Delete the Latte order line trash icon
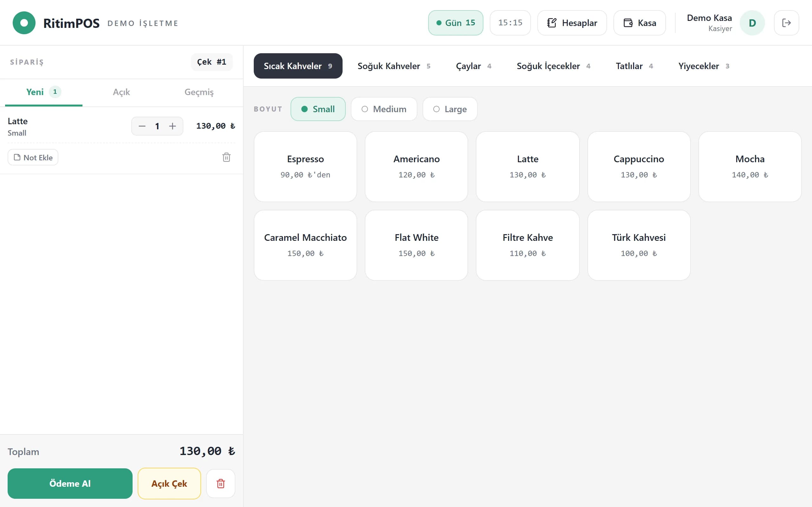The width and height of the screenshot is (812, 507). (226, 157)
